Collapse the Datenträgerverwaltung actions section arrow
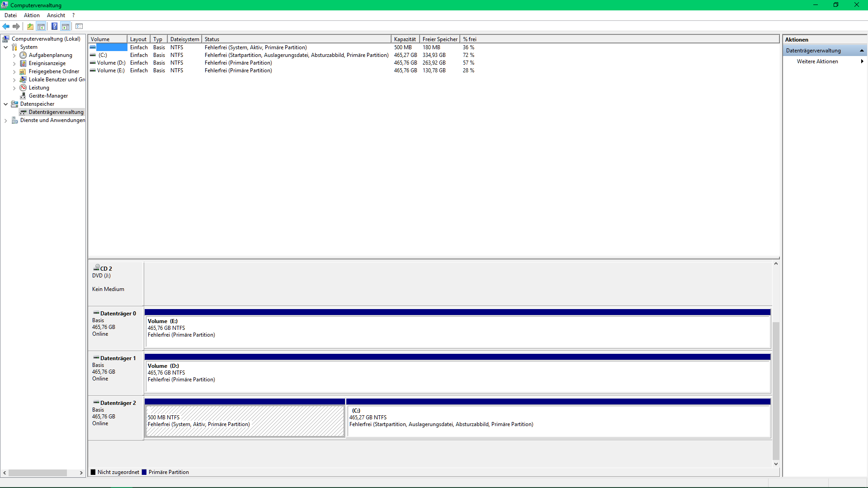The height and width of the screenshot is (488, 868). [862, 51]
